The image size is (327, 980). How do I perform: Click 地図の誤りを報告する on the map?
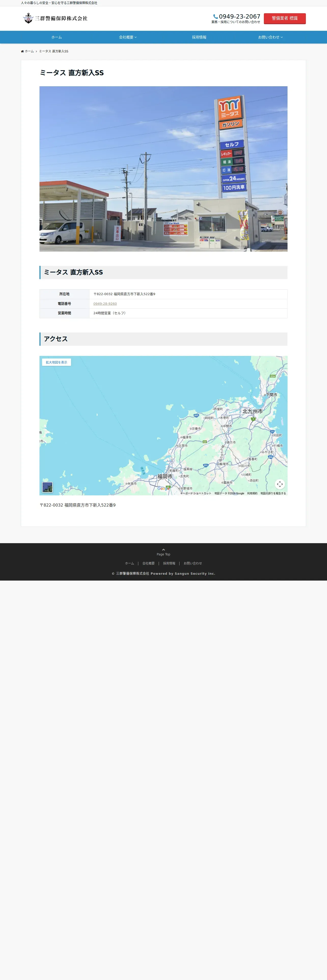(x=273, y=493)
